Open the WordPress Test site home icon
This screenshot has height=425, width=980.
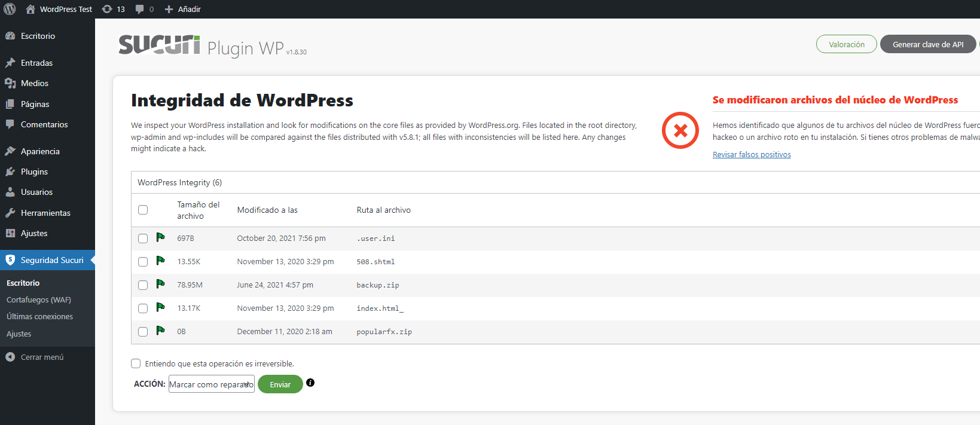point(30,9)
